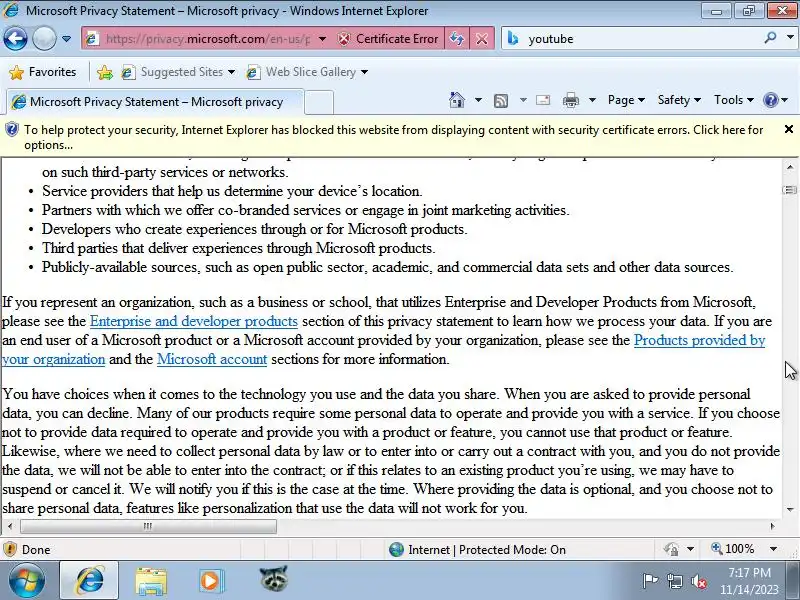
Task: Click the Forward navigation button
Action: click(x=44, y=39)
